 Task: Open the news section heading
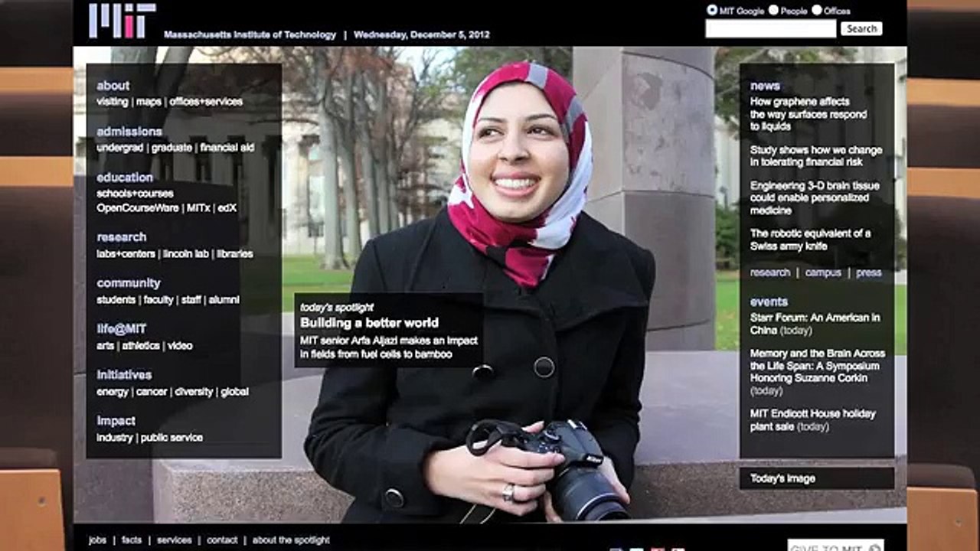click(766, 86)
